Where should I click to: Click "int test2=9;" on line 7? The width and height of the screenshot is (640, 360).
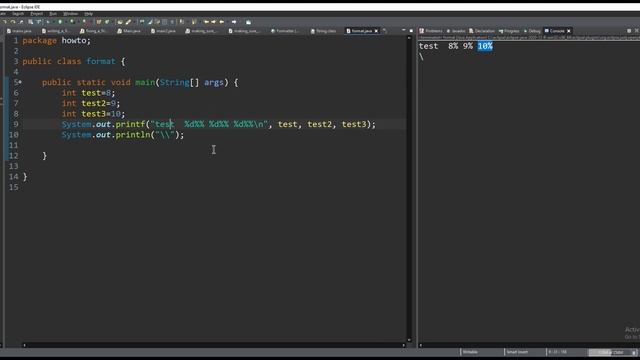point(91,103)
